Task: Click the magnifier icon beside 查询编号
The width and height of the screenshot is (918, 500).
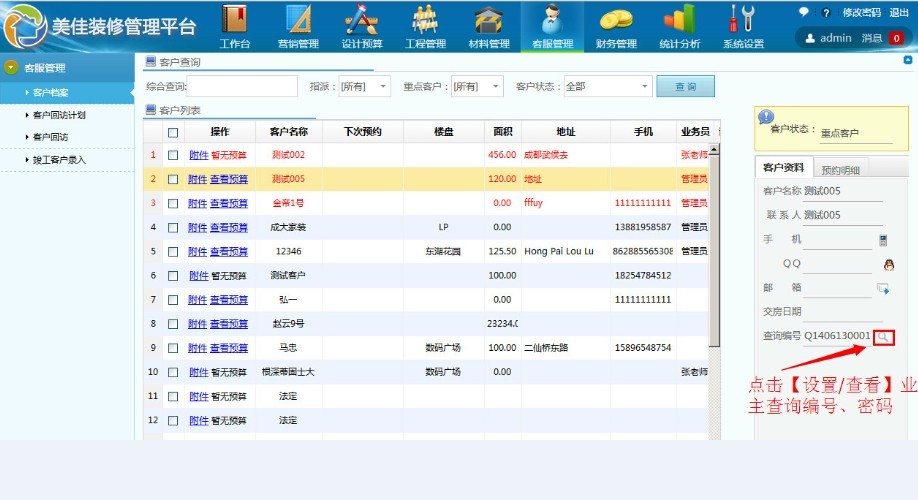Action: point(882,337)
